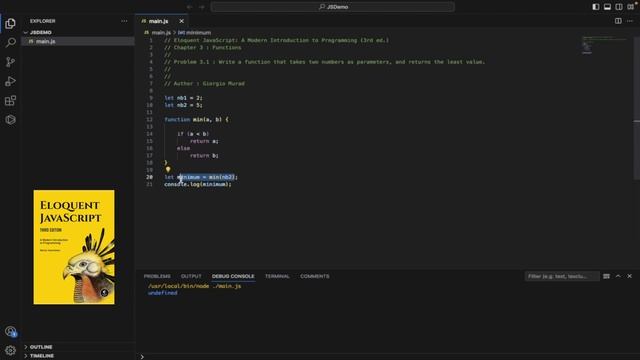The height and width of the screenshot is (360, 640).
Task: Open editor more actions ellipsis
Action: [630, 21]
